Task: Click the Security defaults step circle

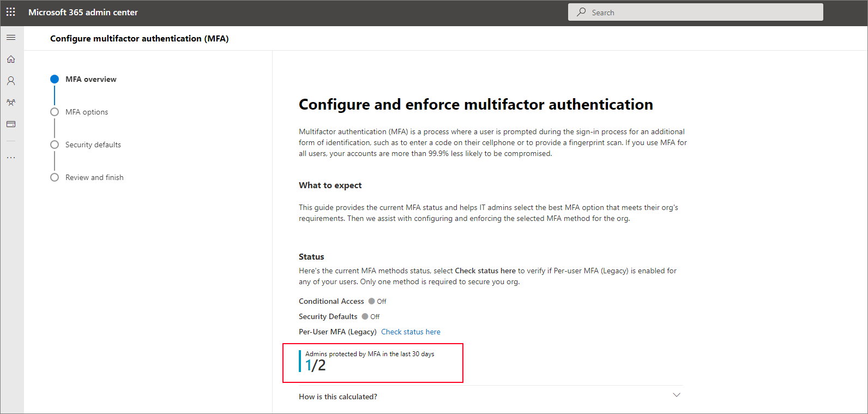Action: point(55,145)
